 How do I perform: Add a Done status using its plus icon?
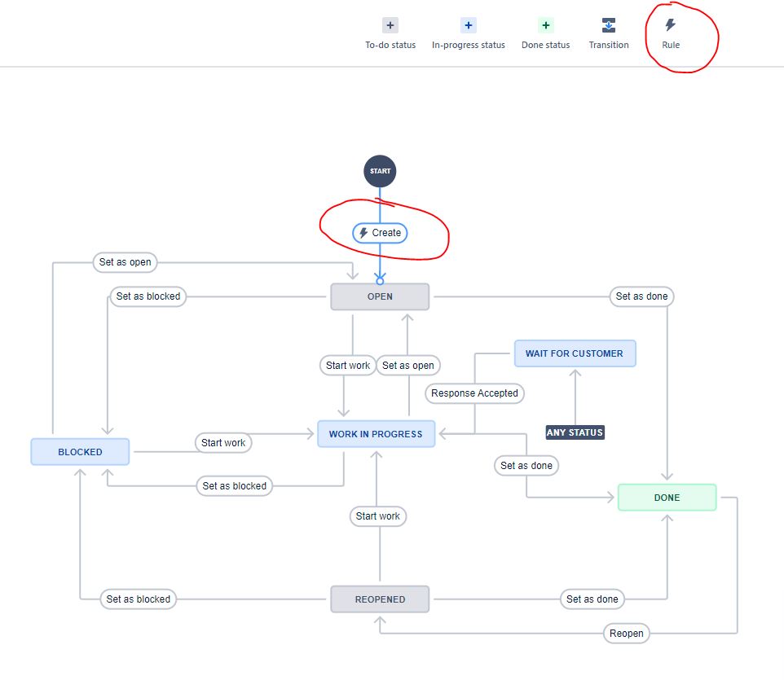tap(545, 25)
